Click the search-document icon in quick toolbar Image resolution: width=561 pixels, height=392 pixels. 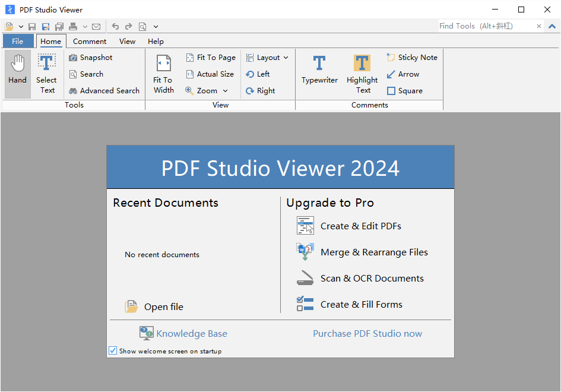pyautogui.click(x=142, y=27)
